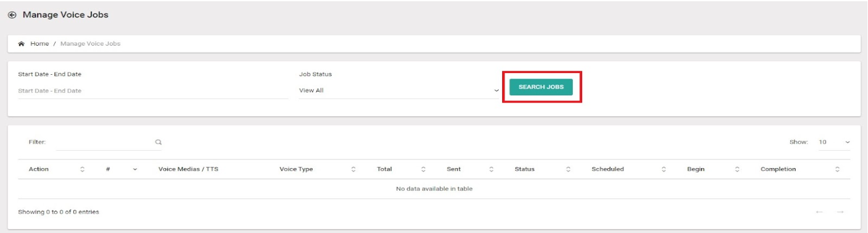The width and height of the screenshot is (868, 233).
Task: Sort by the # column chevron
Action: 135,169
